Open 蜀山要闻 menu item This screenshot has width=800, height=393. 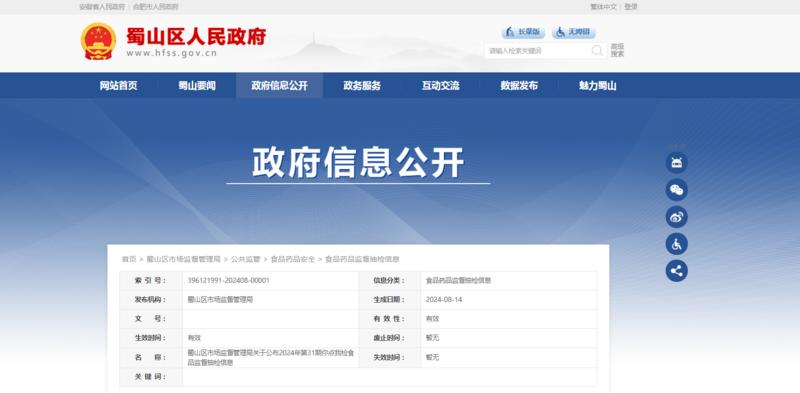click(197, 86)
